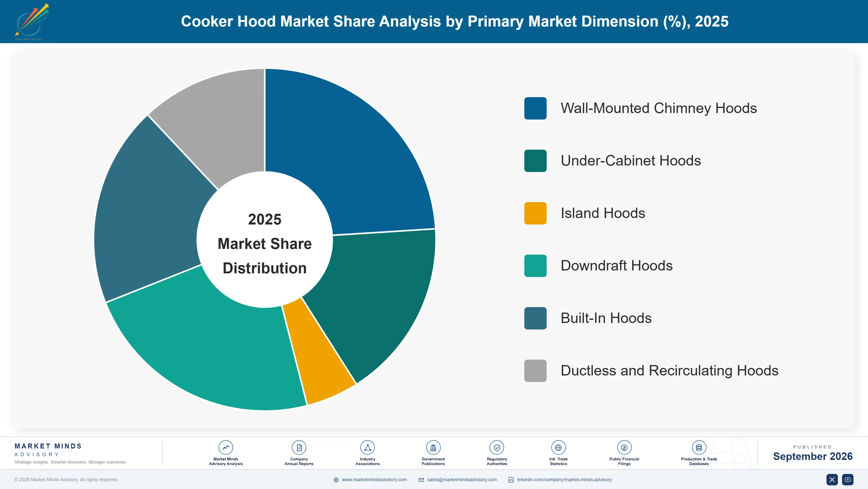Click the 'Island Hoods' legend label
The height and width of the screenshot is (489, 868).
pyautogui.click(x=603, y=213)
